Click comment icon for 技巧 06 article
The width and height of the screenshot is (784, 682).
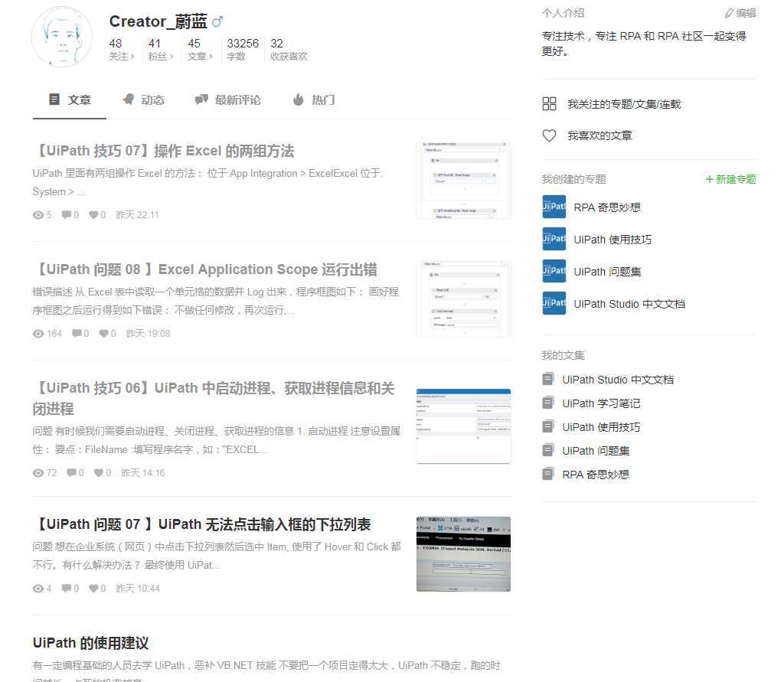[71, 473]
